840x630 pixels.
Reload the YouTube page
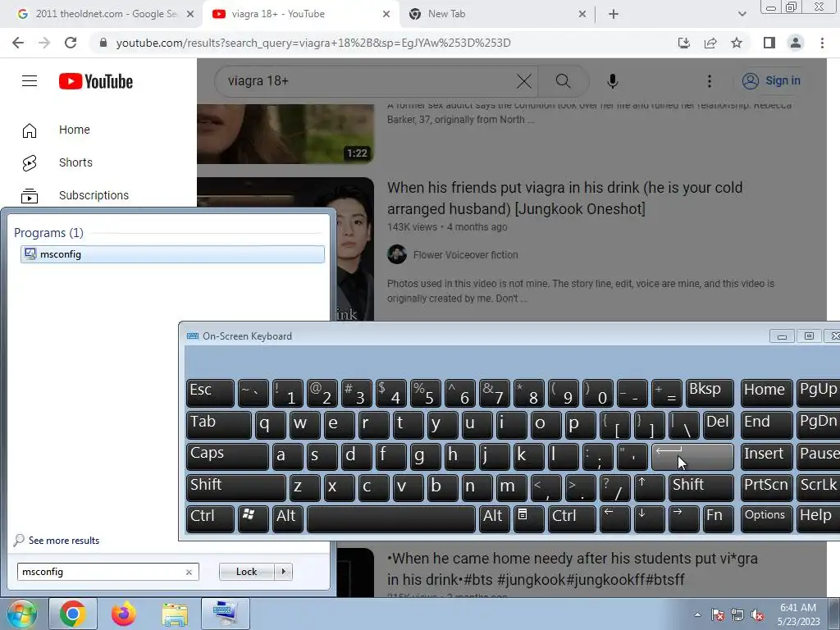pos(71,43)
